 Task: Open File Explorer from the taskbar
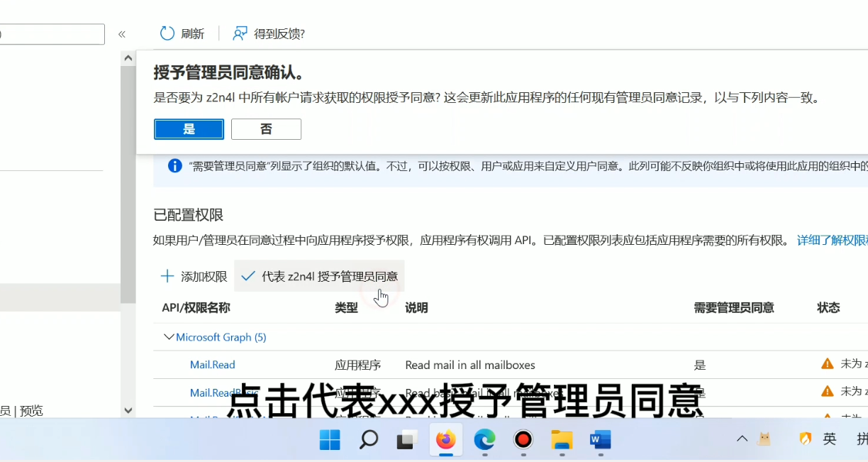point(562,440)
